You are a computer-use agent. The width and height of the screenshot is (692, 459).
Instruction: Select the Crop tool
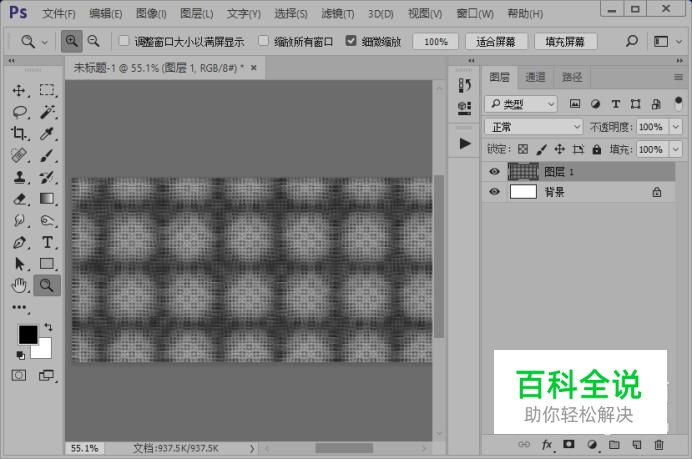tap(19, 133)
